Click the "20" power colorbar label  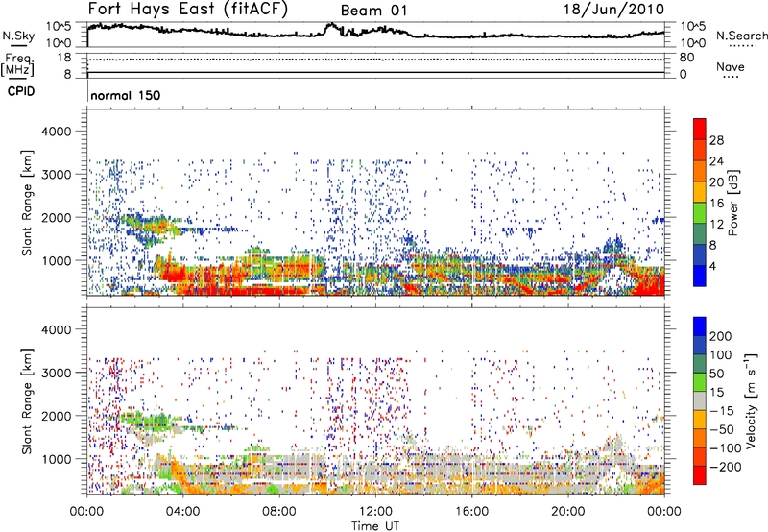click(x=716, y=182)
